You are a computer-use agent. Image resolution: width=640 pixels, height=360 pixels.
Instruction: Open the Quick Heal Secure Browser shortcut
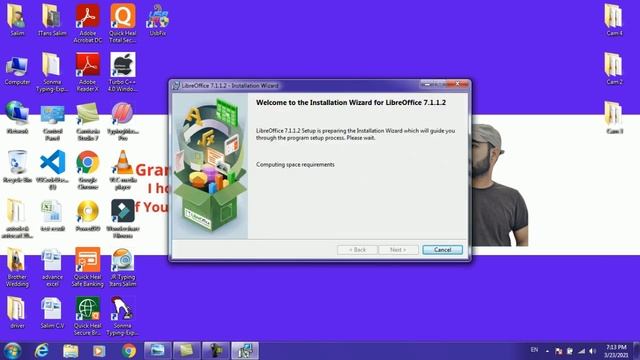coord(87,316)
